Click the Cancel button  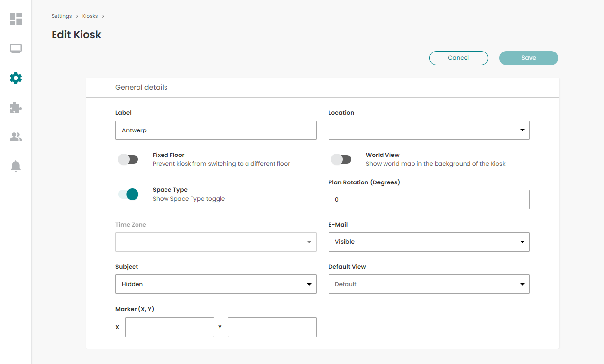click(x=459, y=58)
